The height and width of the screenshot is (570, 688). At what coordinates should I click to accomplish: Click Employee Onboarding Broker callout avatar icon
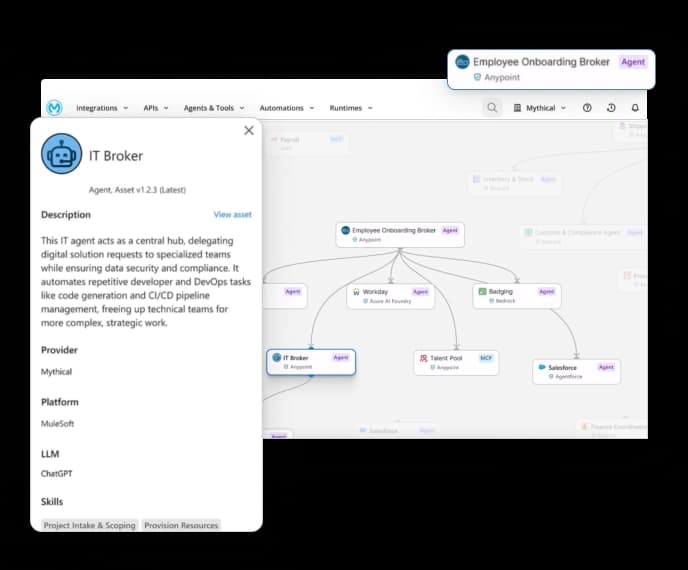click(x=462, y=62)
